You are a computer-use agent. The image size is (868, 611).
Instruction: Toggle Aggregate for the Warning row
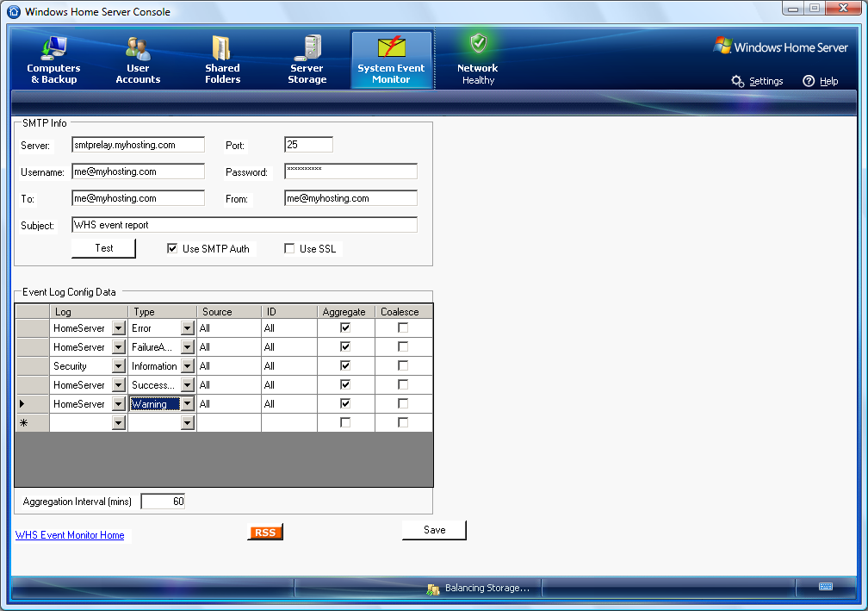345,403
